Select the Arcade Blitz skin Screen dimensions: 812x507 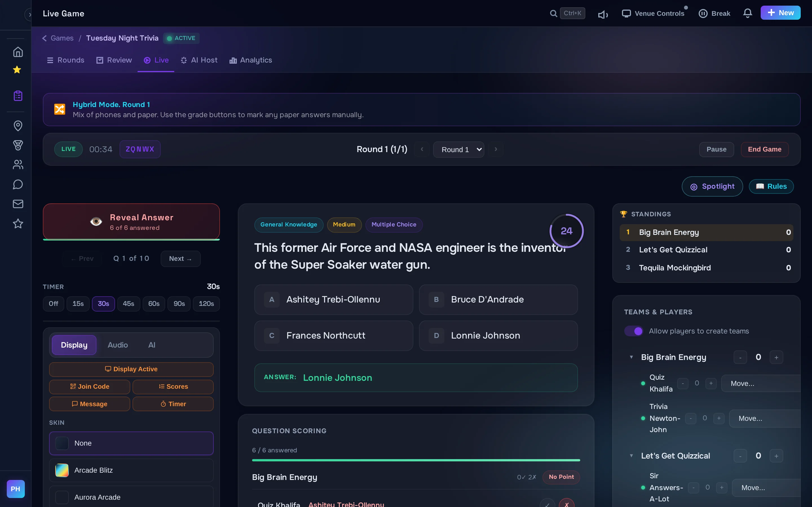(x=131, y=470)
